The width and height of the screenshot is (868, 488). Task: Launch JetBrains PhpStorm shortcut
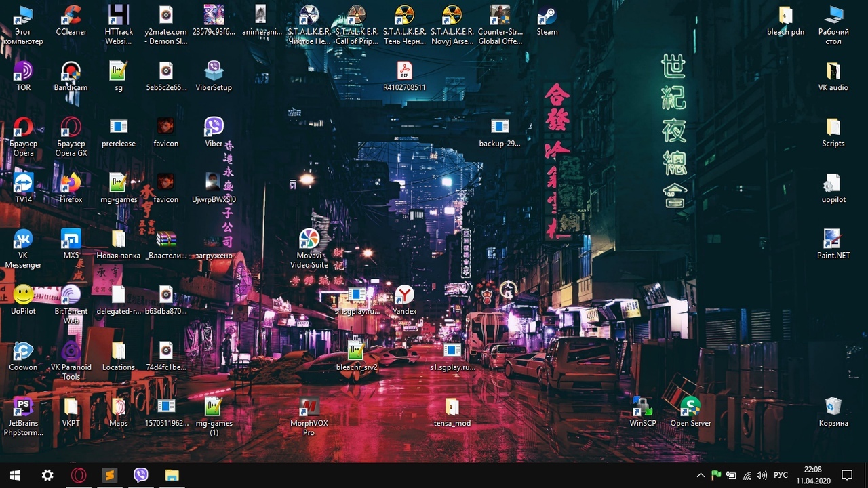[23, 407]
